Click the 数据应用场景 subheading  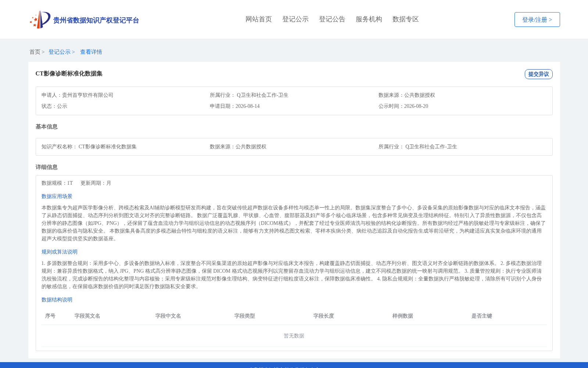(x=57, y=197)
